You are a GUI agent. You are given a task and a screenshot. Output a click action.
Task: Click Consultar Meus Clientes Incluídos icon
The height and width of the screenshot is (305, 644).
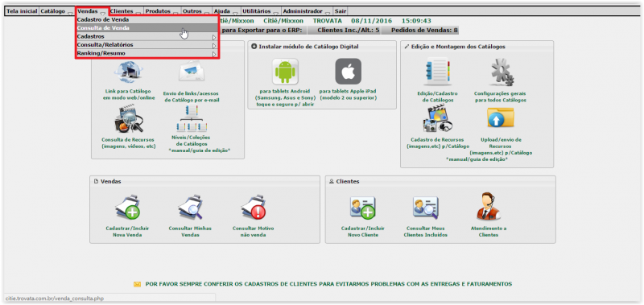[426, 208]
